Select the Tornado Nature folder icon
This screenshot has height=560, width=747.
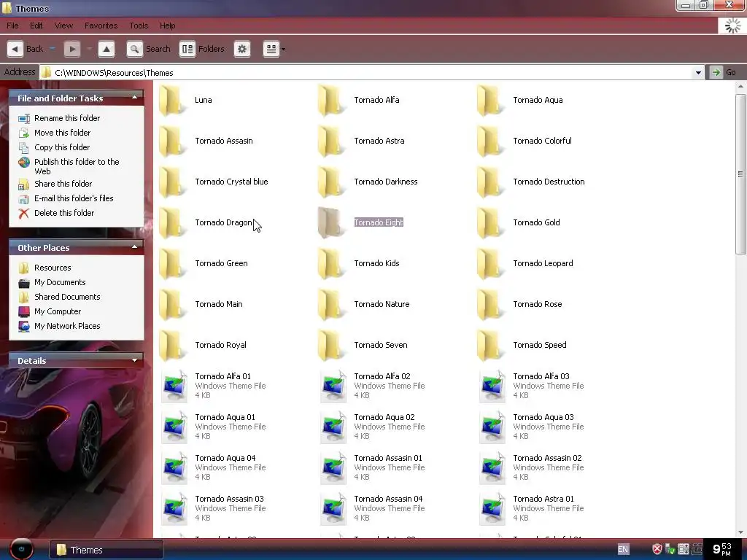tap(330, 305)
